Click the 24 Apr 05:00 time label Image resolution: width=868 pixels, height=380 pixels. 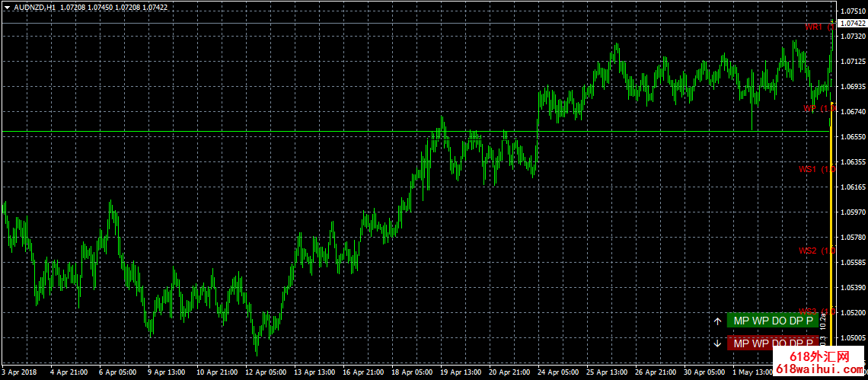coord(557,373)
